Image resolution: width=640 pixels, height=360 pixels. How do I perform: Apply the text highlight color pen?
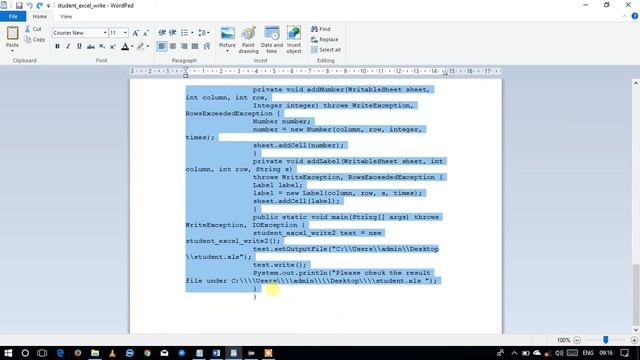click(x=141, y=47)
